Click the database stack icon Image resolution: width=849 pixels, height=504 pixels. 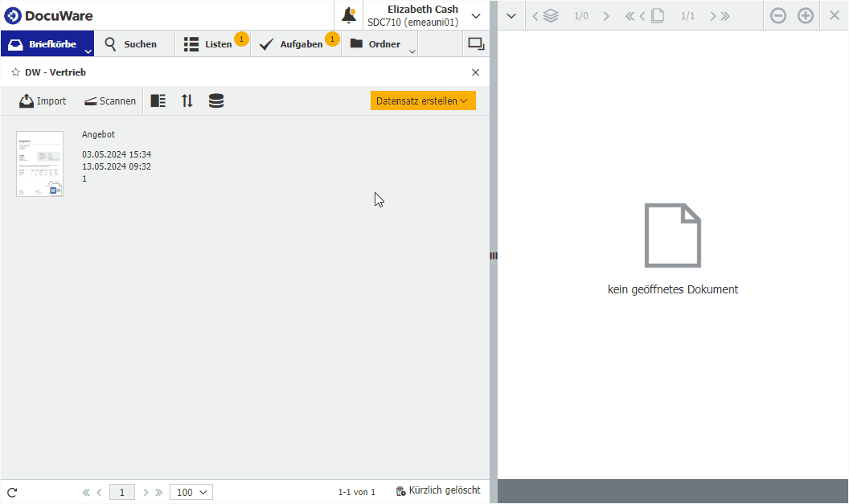216,101
